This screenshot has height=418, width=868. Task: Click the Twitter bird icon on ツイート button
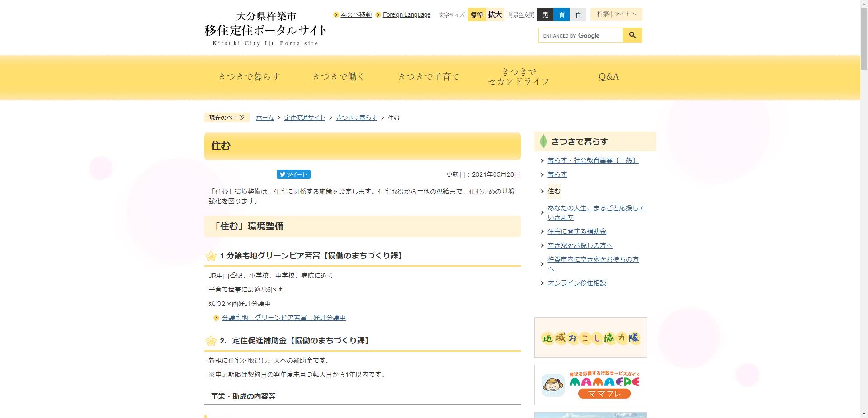point(283,174)
